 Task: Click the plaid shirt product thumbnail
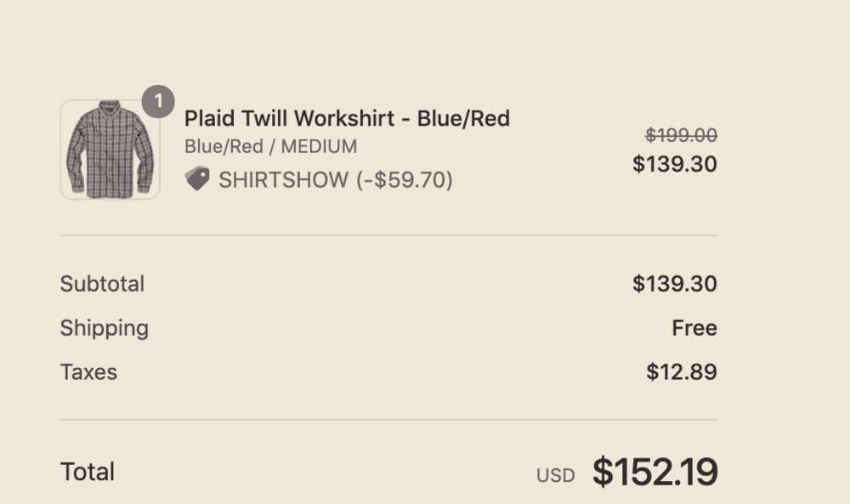coord(110,150)
